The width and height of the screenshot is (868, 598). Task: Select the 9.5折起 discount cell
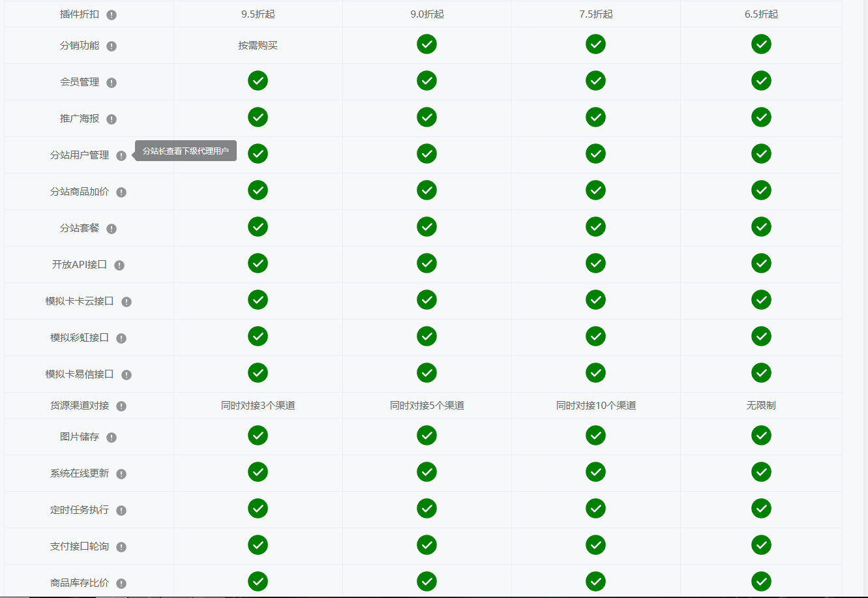point(258,14)
